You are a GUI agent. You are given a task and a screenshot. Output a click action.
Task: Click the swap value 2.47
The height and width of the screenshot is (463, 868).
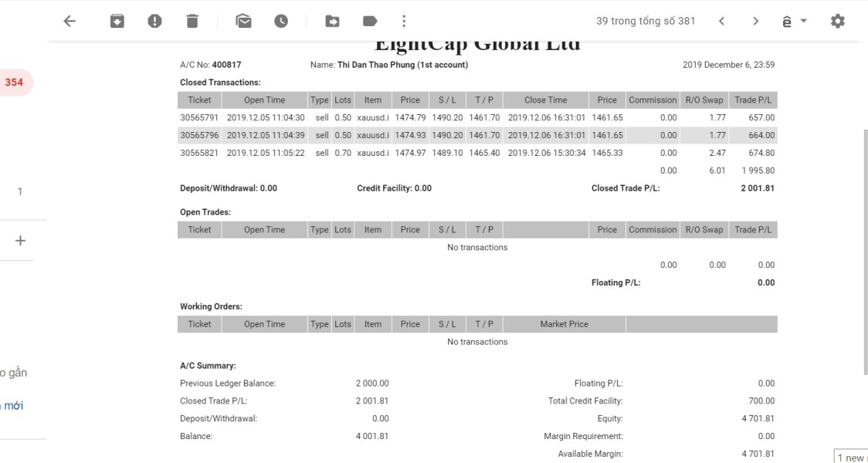[x=717, y=153]
